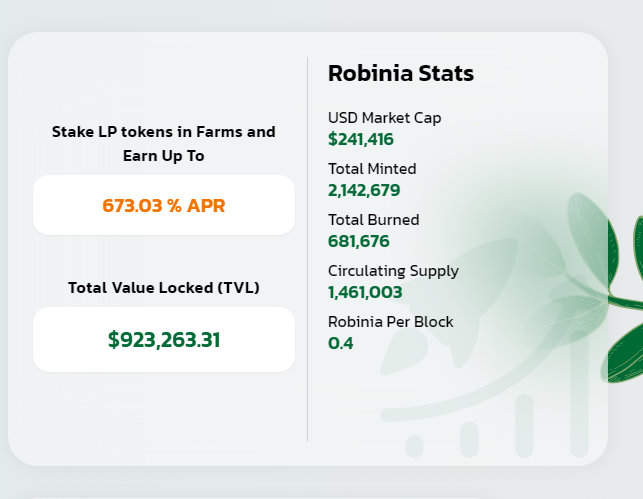Click the 2,142,679 minted amount
643x499 pixels.
[x=364, y=190]
